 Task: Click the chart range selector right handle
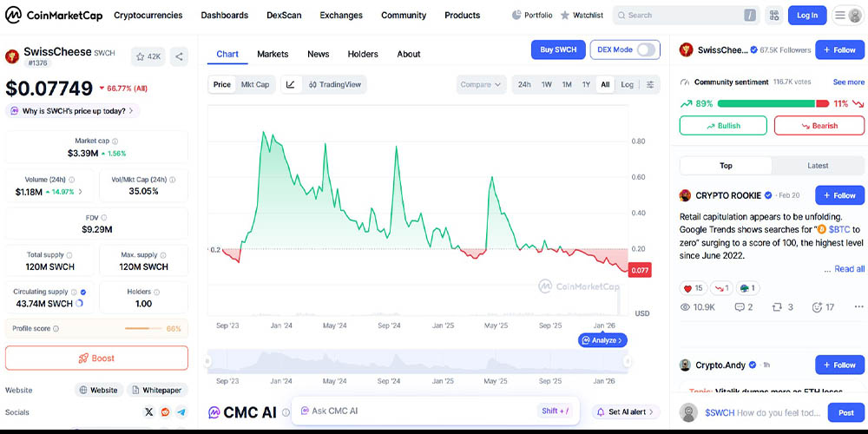click(628, 361)
